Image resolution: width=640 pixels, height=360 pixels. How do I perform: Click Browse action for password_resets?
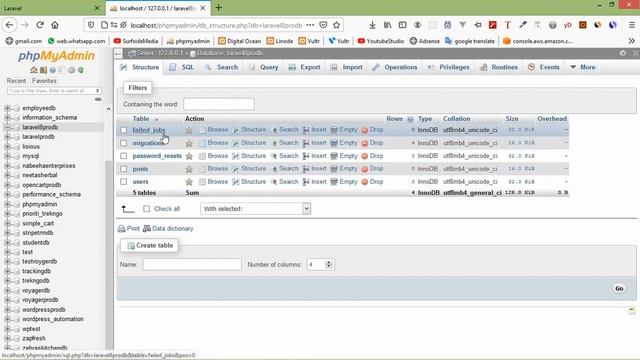click(213, 156)
